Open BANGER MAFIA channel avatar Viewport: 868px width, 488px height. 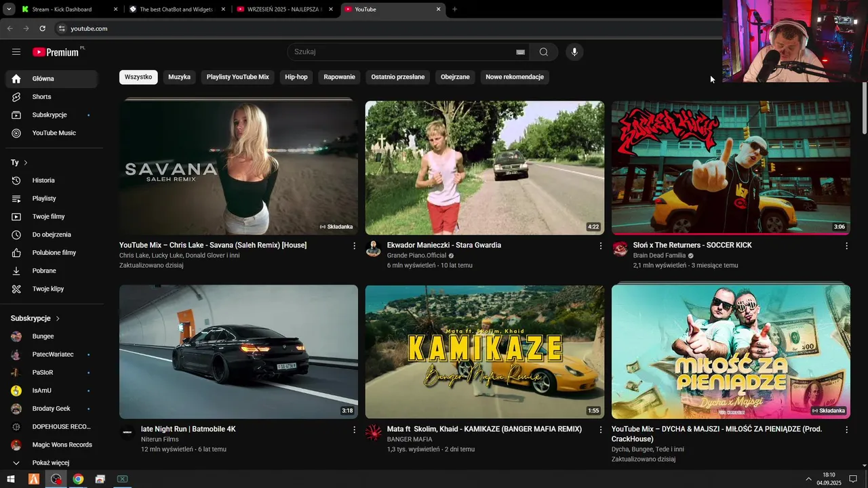373,432
